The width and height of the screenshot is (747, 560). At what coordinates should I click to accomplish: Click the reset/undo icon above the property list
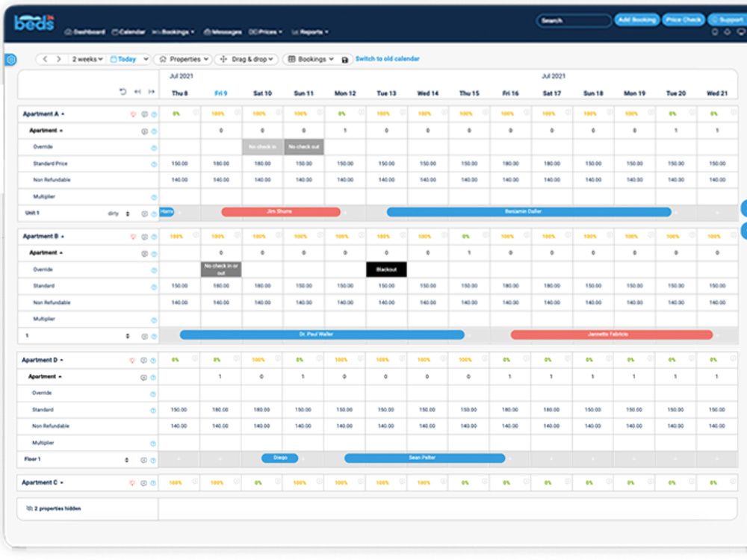coord(123,91)
